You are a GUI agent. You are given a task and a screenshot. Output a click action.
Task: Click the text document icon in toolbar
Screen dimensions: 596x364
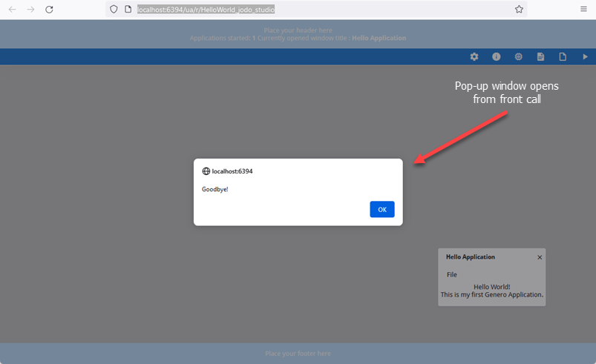coord(541,57)
